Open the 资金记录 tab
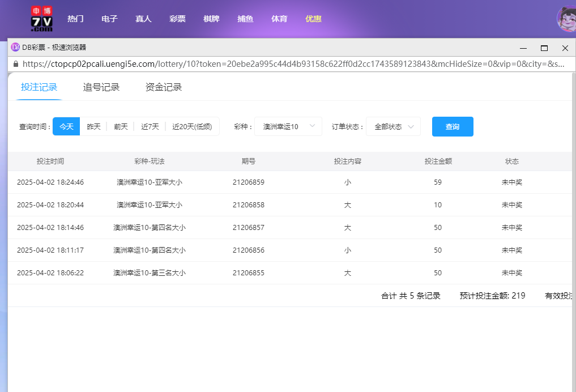 pos(164,88)
